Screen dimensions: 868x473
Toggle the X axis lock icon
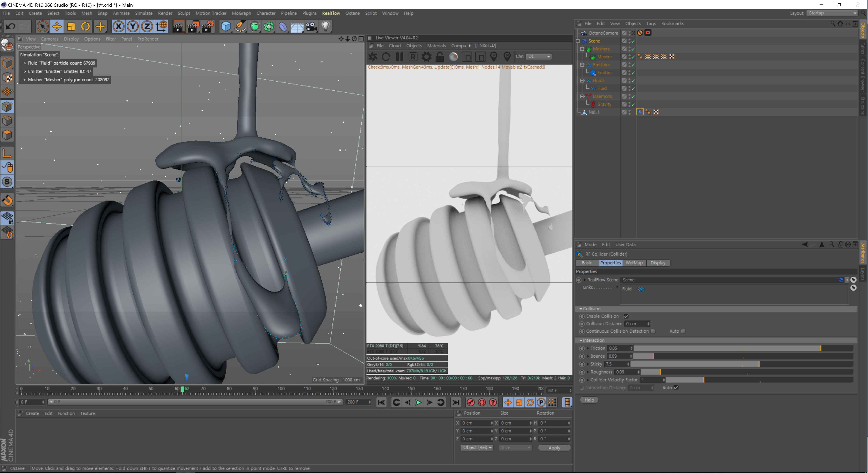click(118, 26)
